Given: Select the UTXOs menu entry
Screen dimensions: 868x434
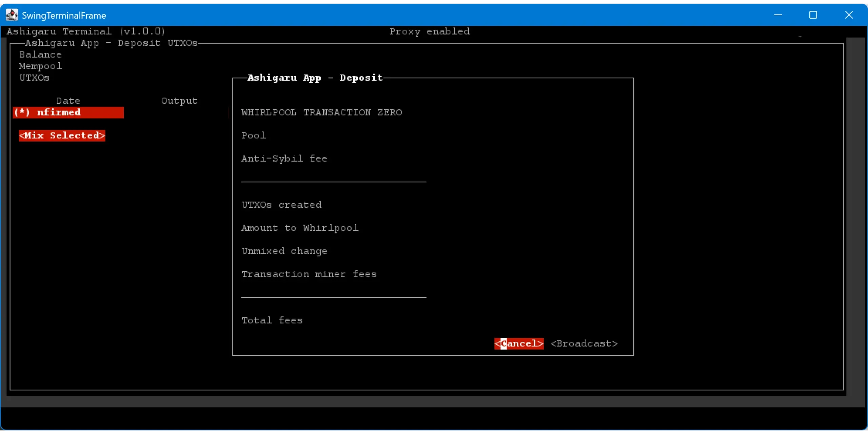Looking at the screenshot, I should (x=34, y=78).
